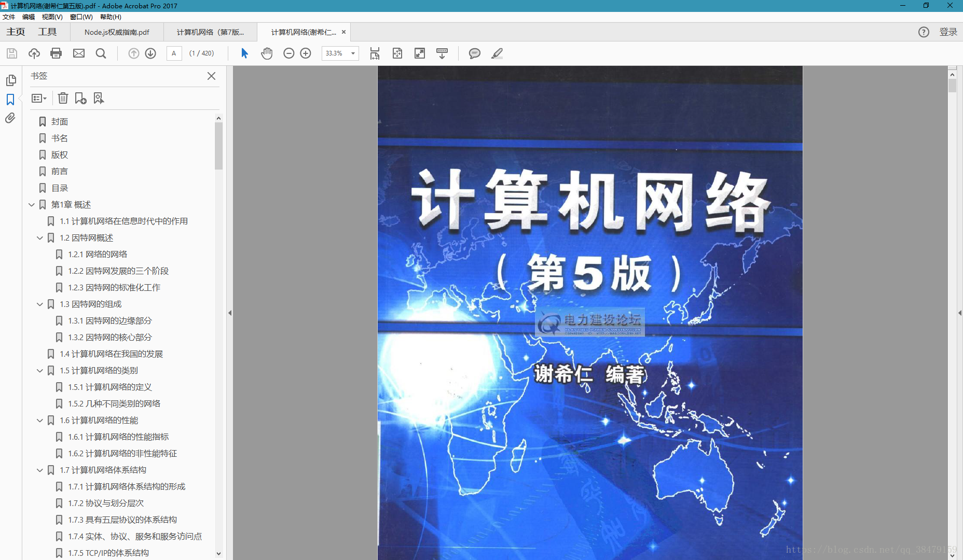Image resolution: width=963 pixels, height=560 pixels.
Task: Enter full screen mode icon
Action: [420, 53]
